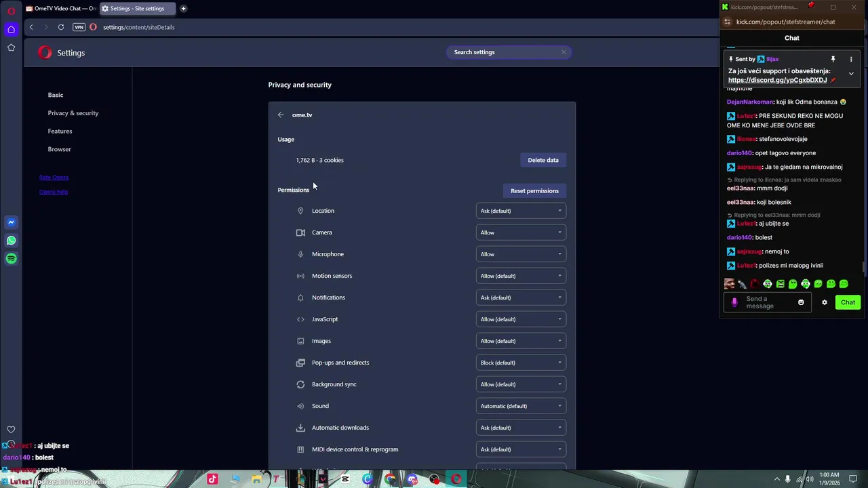Click the taskbar clock showing 1:00 AM

829,479
